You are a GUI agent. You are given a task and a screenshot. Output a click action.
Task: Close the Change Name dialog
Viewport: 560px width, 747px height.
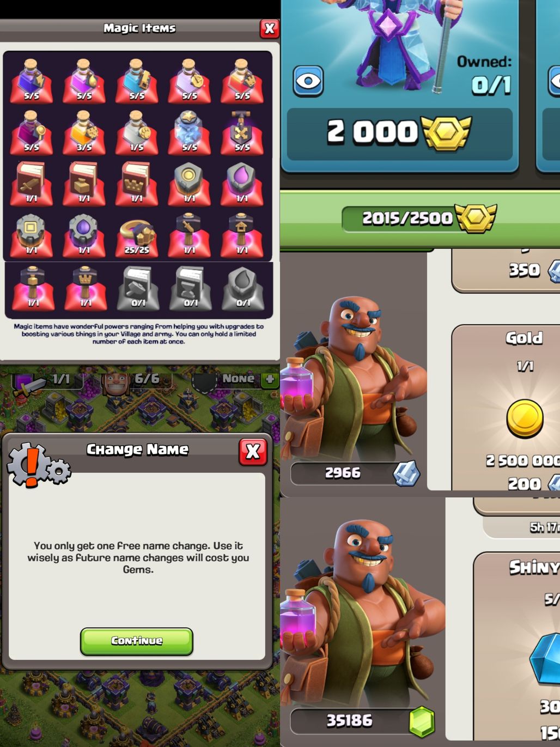point(253,452)
